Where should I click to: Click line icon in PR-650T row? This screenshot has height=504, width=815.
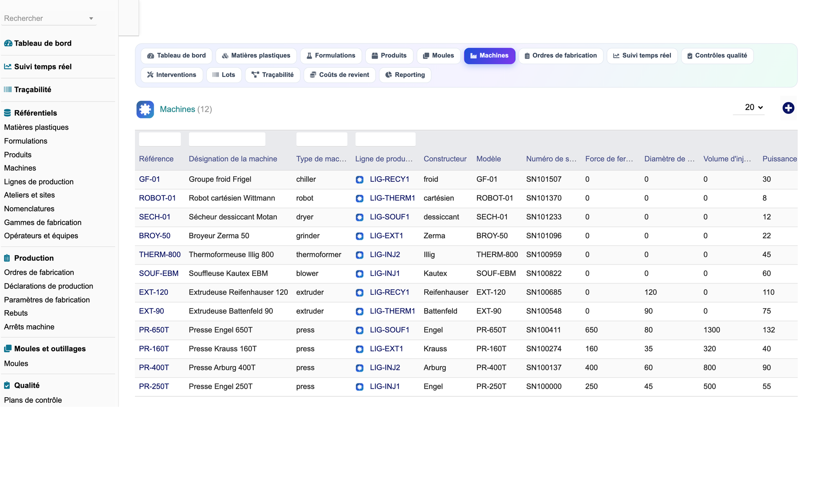coord(359,330)
